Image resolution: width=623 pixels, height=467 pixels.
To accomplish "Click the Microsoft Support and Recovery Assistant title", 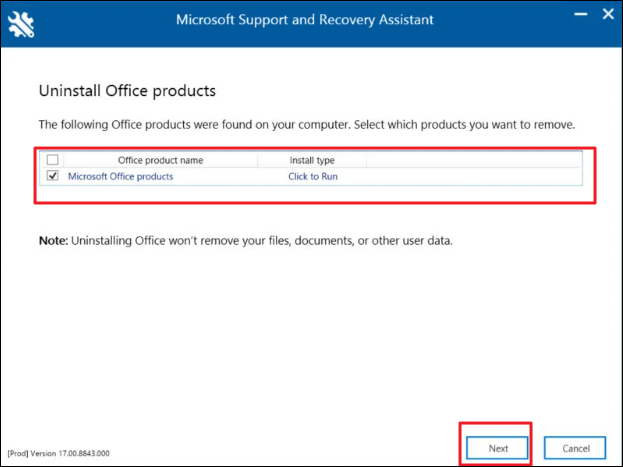I will click(305, 19).
